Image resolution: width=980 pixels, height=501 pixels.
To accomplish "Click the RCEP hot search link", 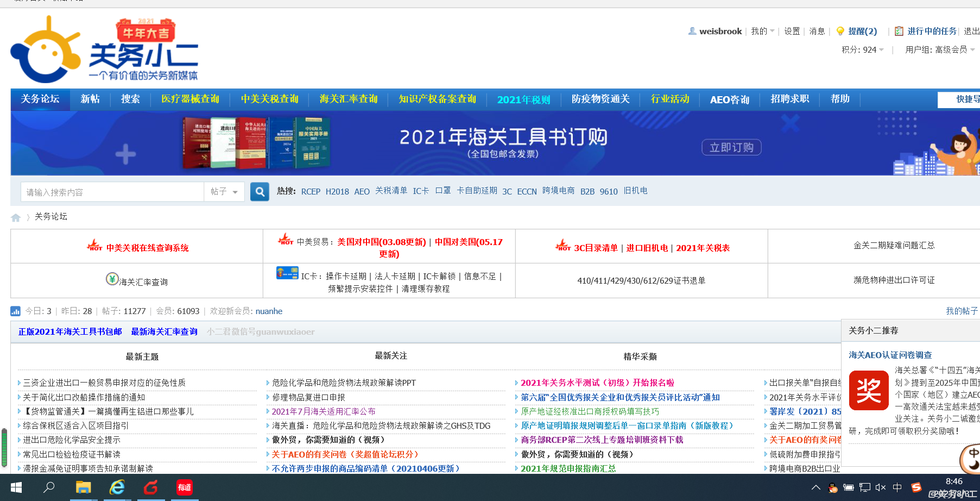I will point(311,191).
